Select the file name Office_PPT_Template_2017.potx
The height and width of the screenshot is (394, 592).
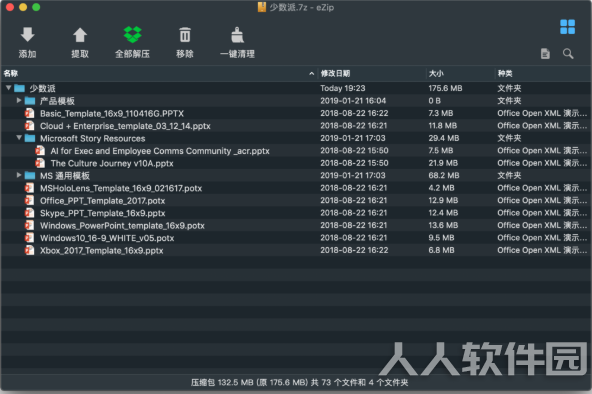tap(103, 201)
